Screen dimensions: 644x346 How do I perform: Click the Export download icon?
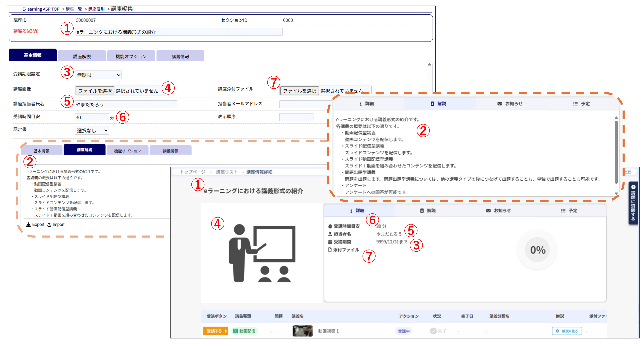(29, 225)
